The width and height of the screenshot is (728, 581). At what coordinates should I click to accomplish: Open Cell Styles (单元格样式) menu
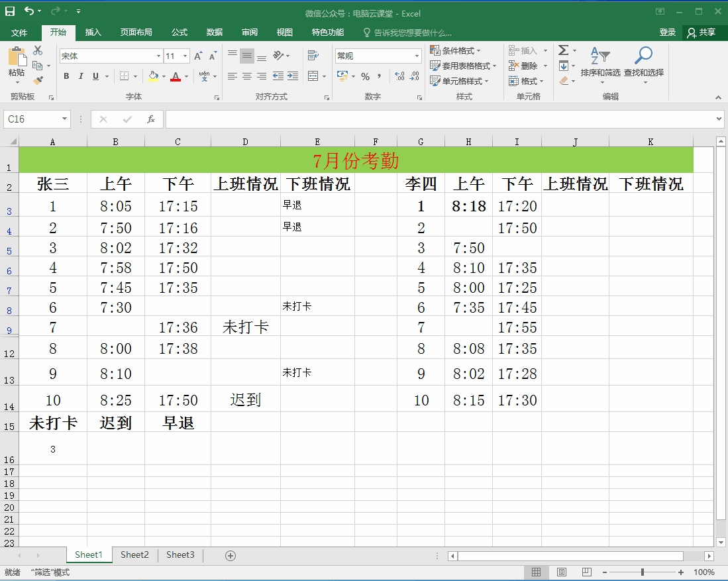pos(459,81)
